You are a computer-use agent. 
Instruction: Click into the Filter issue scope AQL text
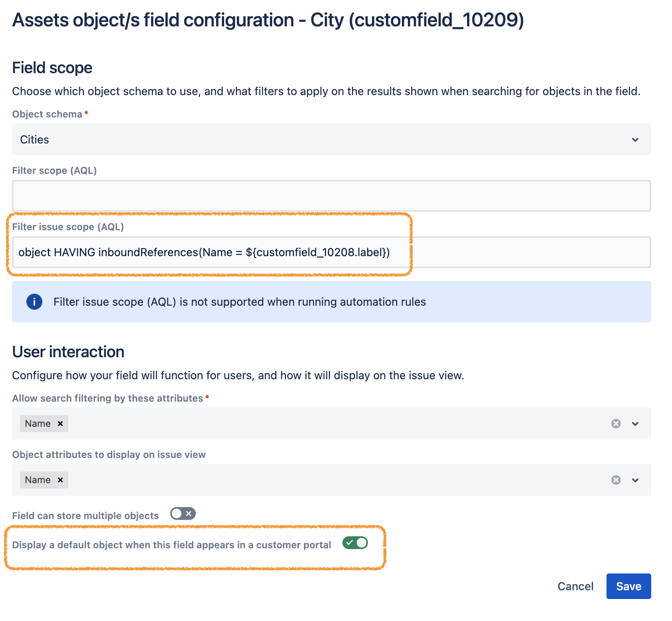204,253
